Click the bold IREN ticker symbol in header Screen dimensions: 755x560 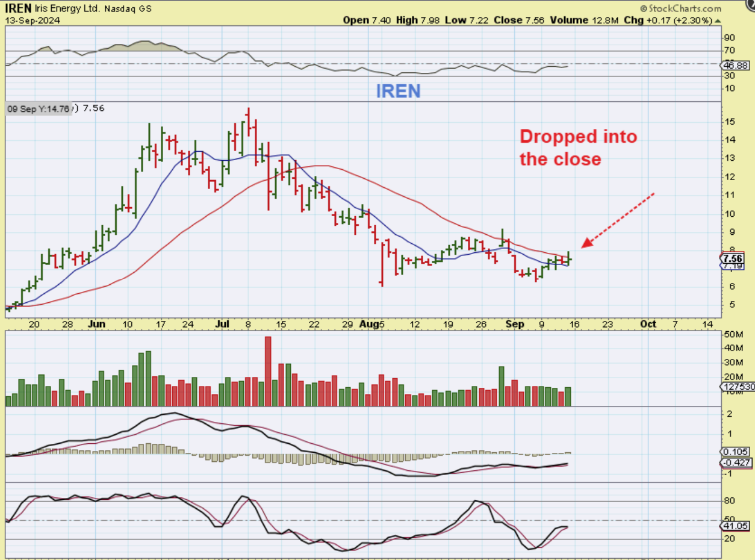tap(19, 8)
